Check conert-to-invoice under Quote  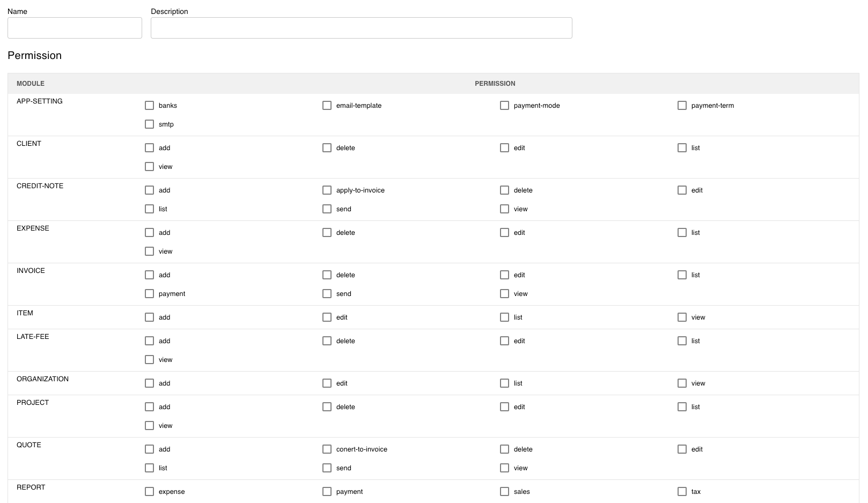[327, 449]
